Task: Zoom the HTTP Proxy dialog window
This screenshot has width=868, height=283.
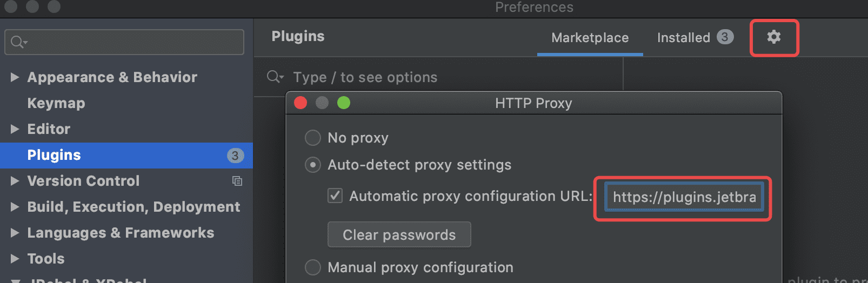Action: (344, 103)
